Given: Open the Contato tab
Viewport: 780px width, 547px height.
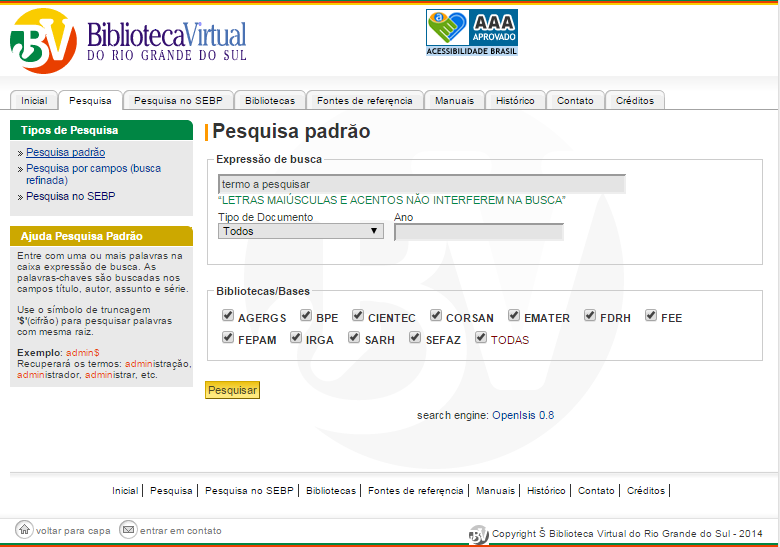Looking at the screenshot, I should 575,100.
